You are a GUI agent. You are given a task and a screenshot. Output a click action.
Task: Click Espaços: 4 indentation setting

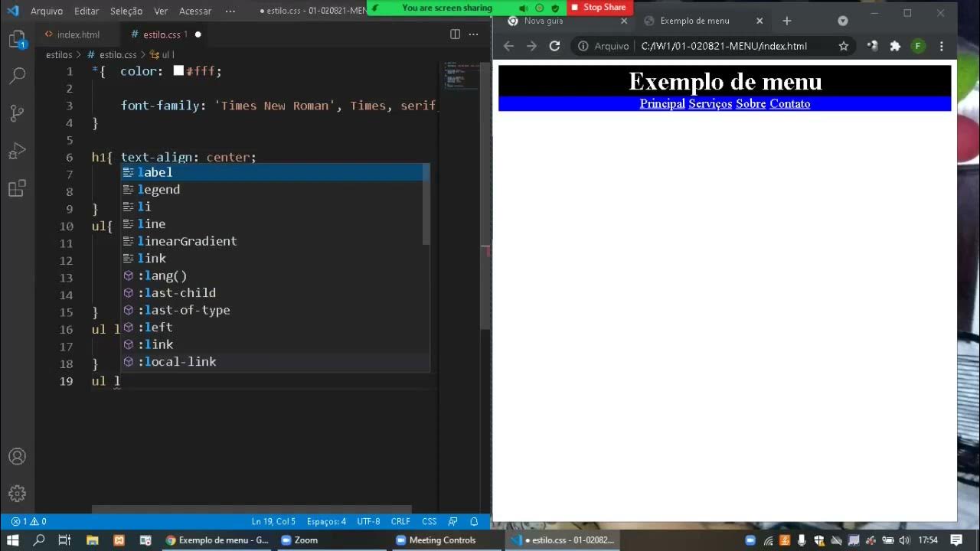(x=326, y=521)
